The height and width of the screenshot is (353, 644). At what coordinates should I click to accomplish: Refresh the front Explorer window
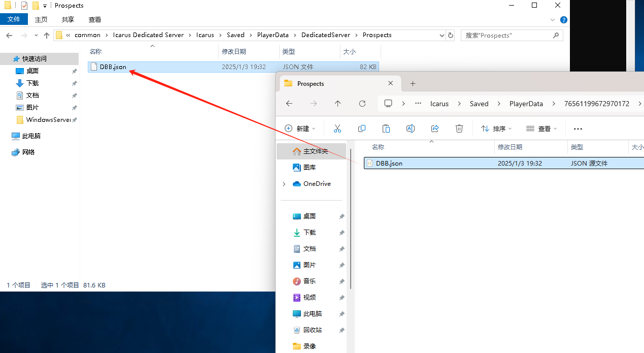[x=362, y=104]
